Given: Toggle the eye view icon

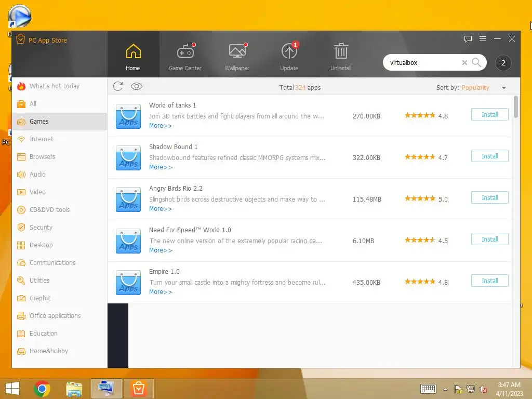Looking at the screenshot, I should pyautogui.click(x=137, y=87).
